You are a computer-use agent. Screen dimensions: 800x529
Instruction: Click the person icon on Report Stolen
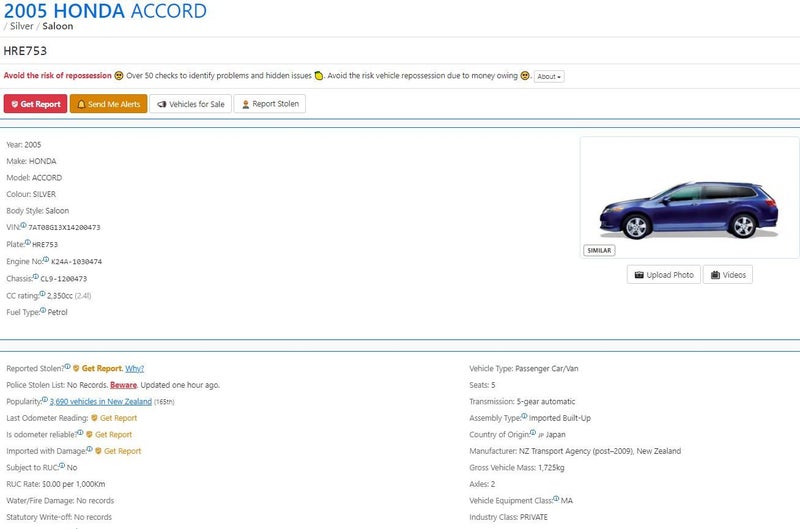(245, 104)
